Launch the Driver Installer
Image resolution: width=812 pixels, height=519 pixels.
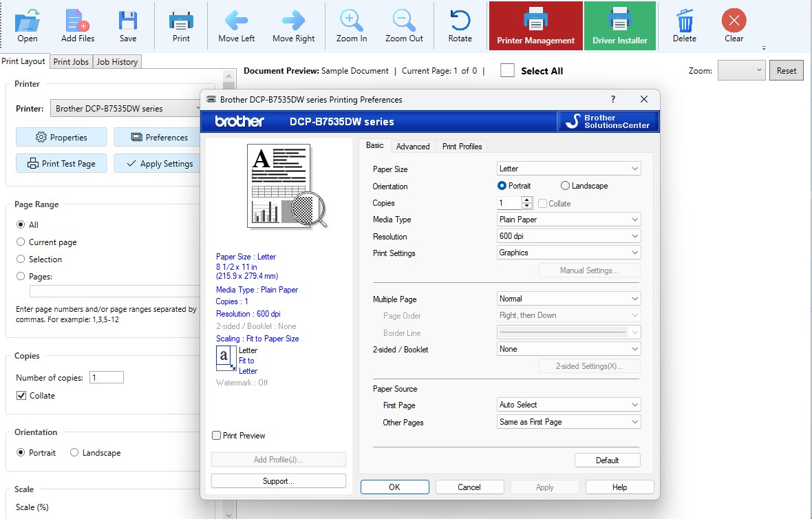point(619,25)
